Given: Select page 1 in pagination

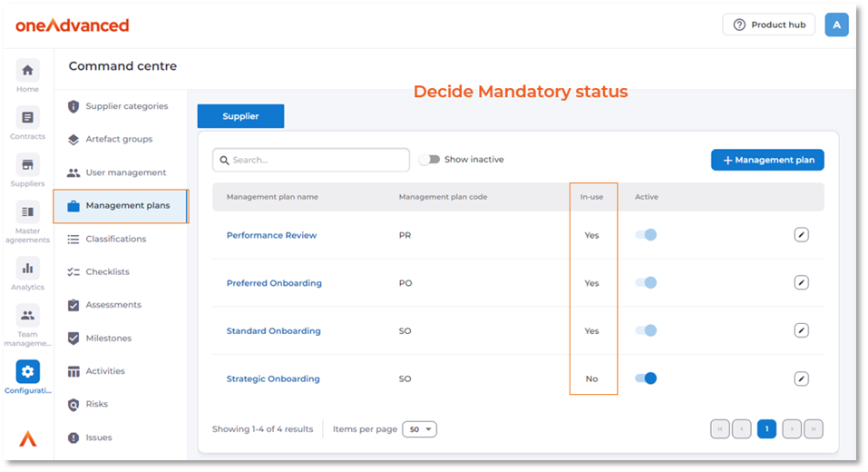Looking at the screenshot, I should pyautogui.click(x=766, y=429).
